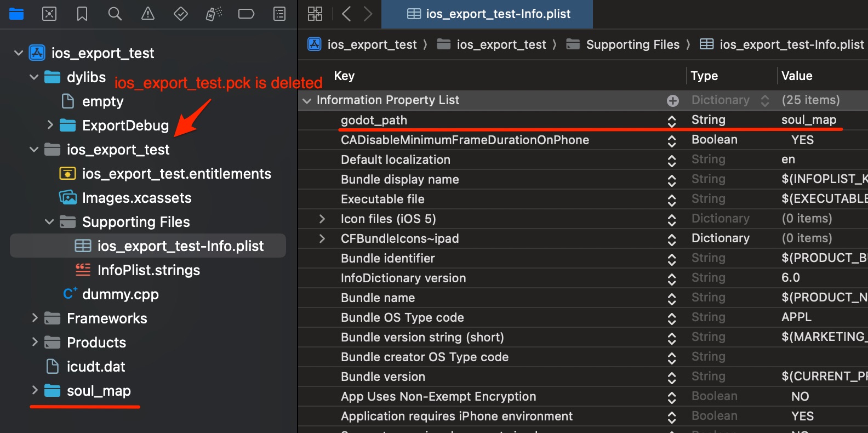Collapse Information Property List root row

click(x=307, y=100)
